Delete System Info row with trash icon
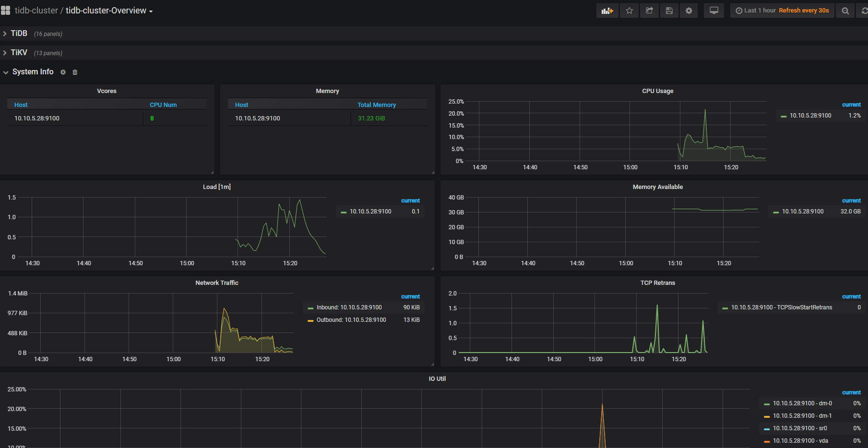The height and width of the screenshot is (448, 868). (x=75, y=72)
